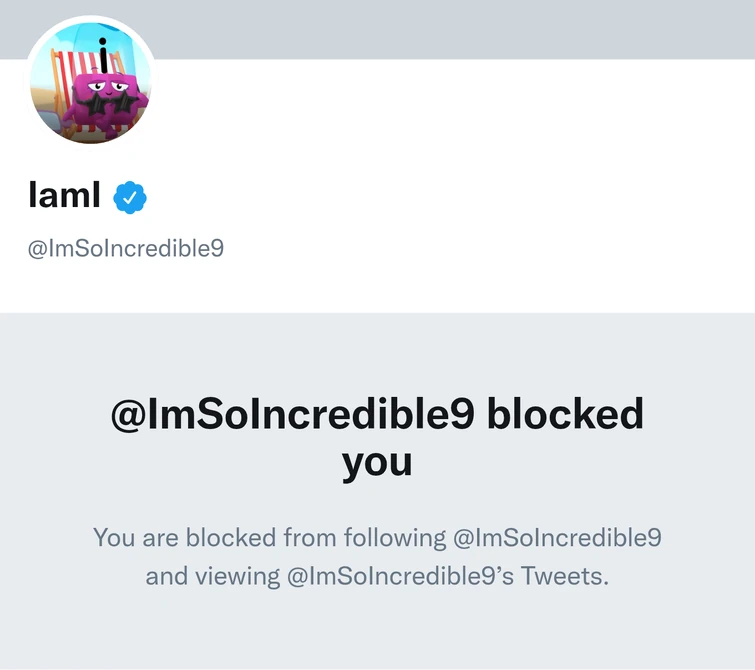Click the display name beside verified badge
The height and width of the screenshot is (670, 755).
tap(65, 196)
